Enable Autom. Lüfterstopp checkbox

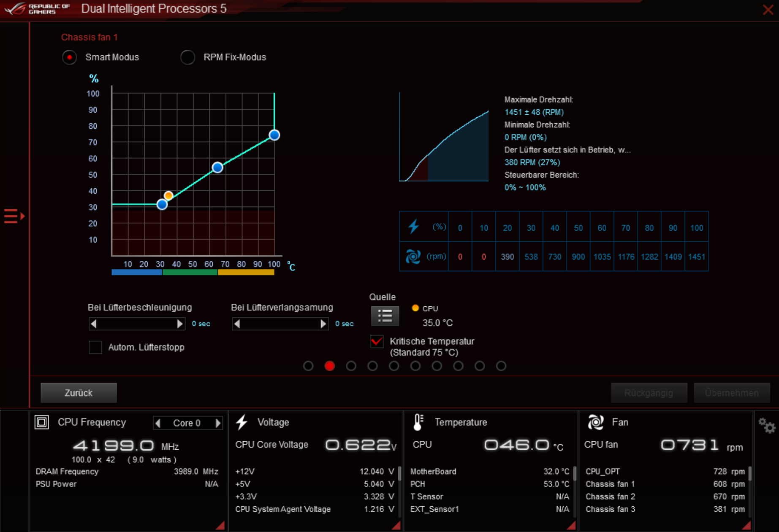[95, 347]
